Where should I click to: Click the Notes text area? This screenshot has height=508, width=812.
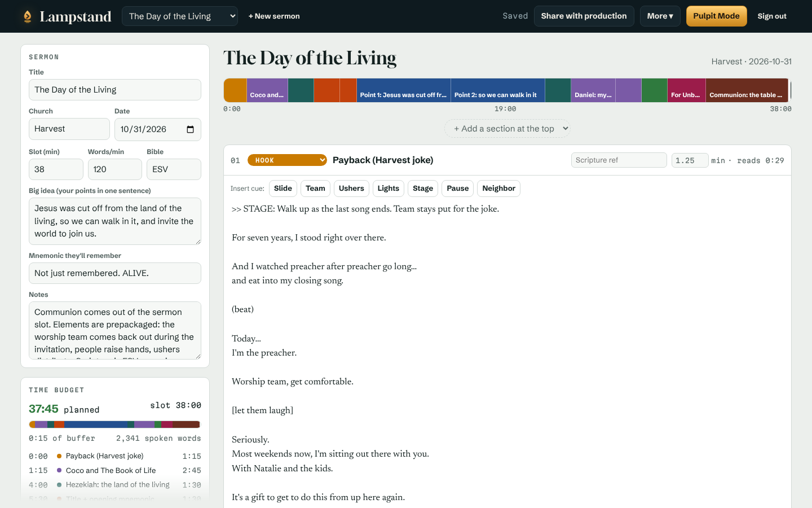(x=115, y=331)
